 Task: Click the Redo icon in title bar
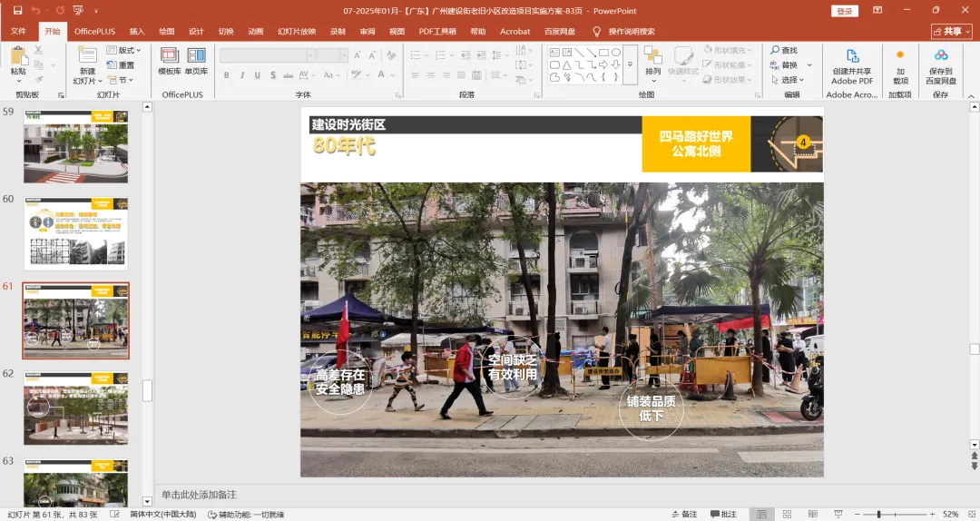[60, 11]
